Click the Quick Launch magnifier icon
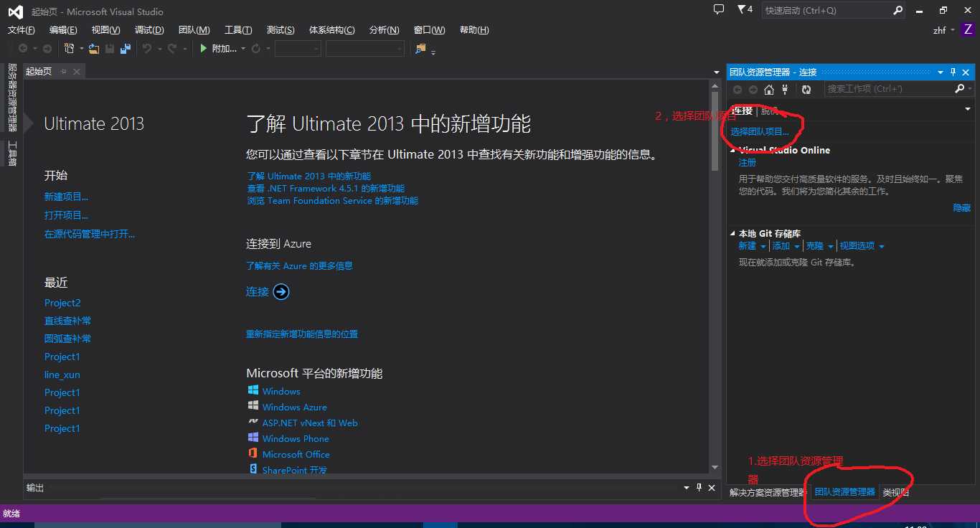 tap(897, 11)
